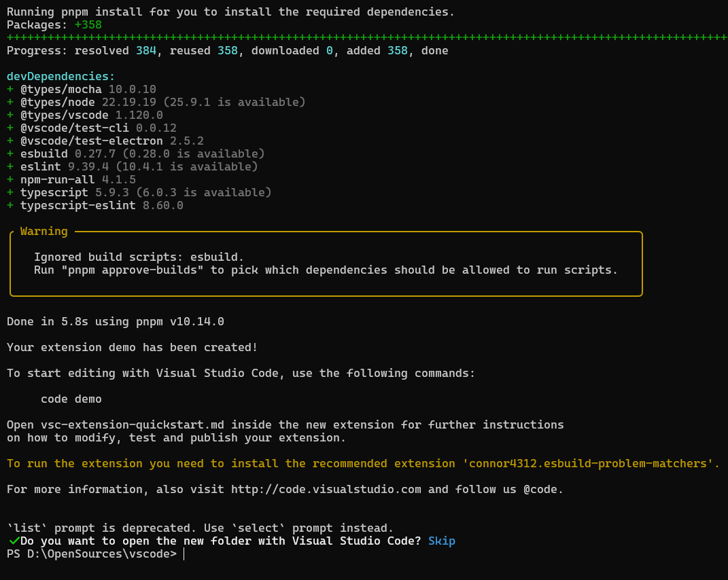Click the 'typescript 5.9.3' dependency line

tap(139, 193)
